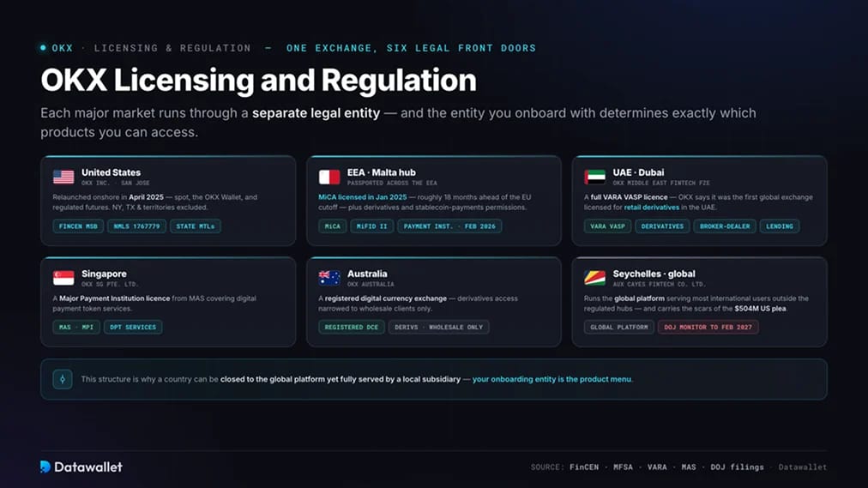
Task: Click the OKX Licensing and Regulation heading
Action: (258, 81)
